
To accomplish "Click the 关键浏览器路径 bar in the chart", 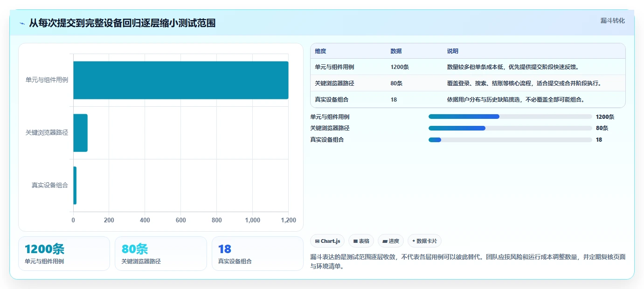I will coord(80,133).
